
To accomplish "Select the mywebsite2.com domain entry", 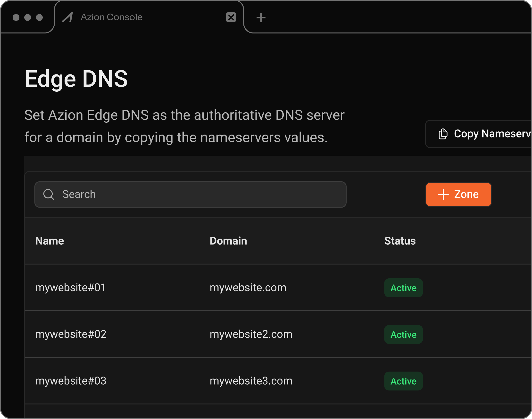I will click(251, 334).
